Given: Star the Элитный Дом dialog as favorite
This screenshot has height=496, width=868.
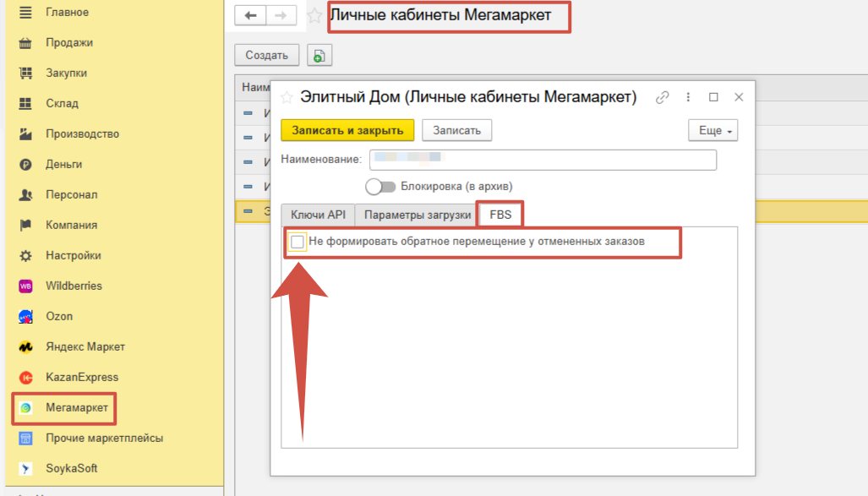Looking at the screenshot, I should pyautogui.click(x=287, y=98).
